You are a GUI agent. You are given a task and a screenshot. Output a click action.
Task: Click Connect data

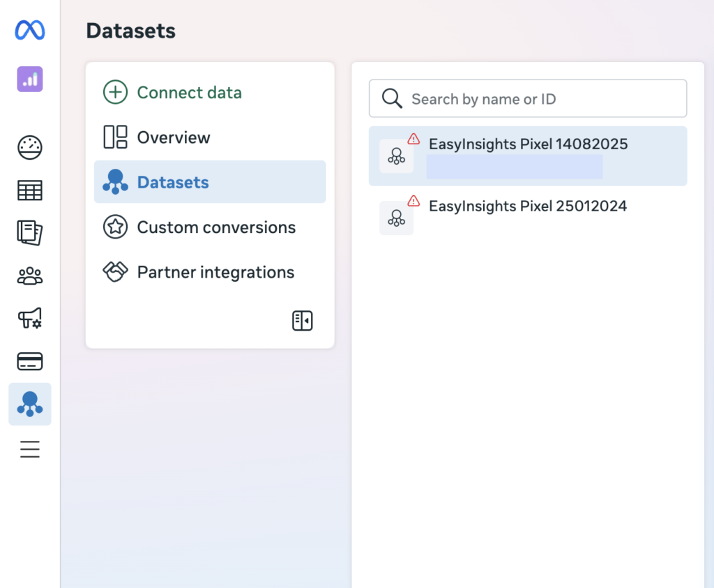pos(189,92)
